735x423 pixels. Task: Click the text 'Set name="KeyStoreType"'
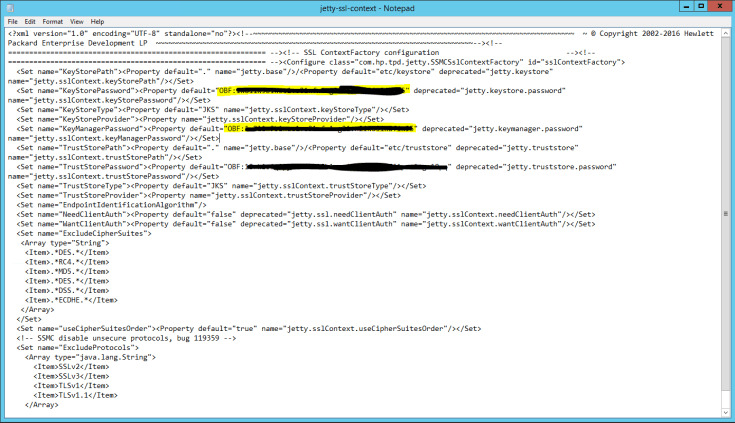point(69,110)
